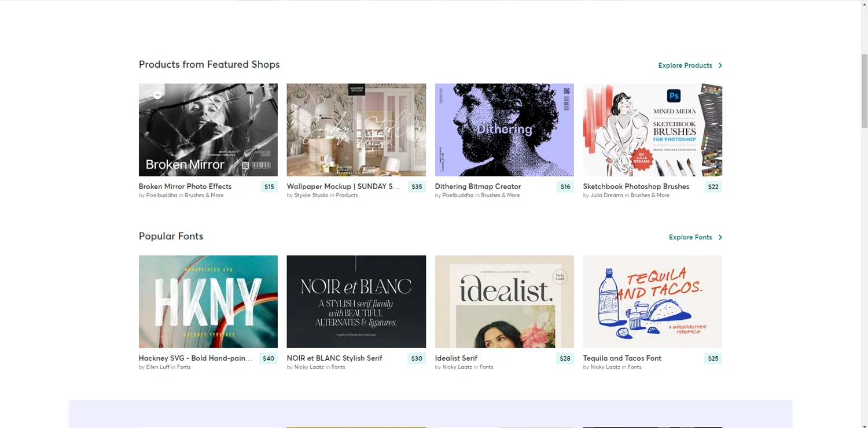Open Brushes & More category under Sketchbook Brushes
The image size is (868, 428).
point(650,195)
